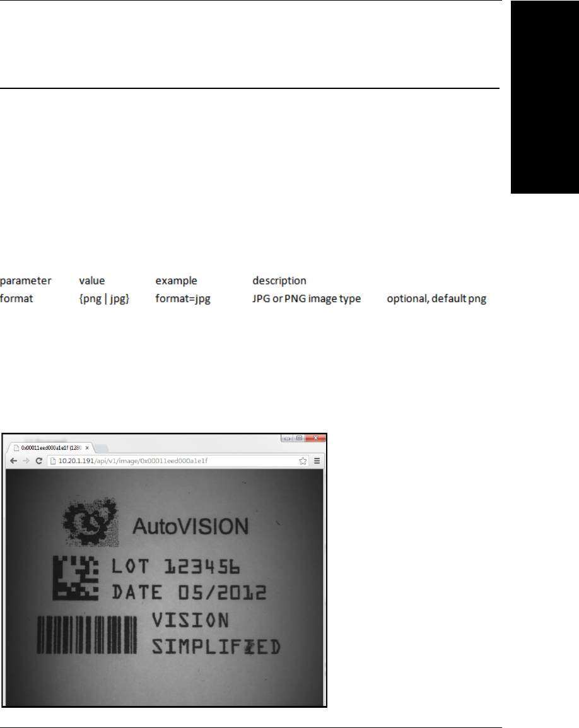
Task: Bookmark the page with the star icon
Action: [303, 461]
